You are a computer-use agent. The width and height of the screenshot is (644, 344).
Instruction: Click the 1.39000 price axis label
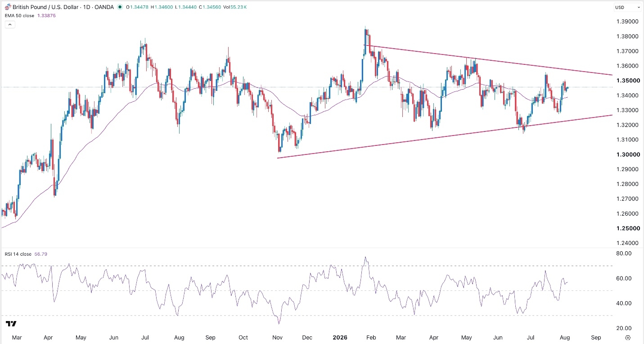628,22
